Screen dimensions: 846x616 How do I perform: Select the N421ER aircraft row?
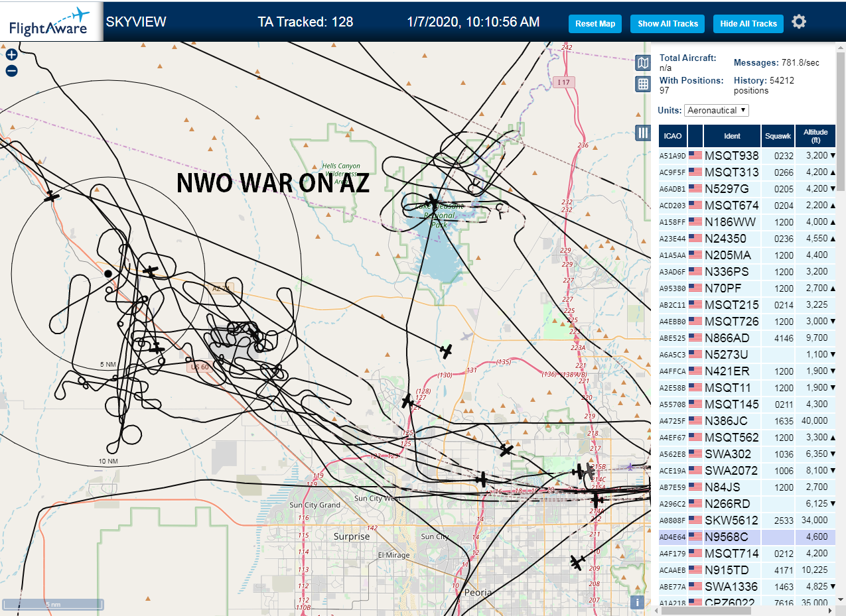[x=748, y=371]
